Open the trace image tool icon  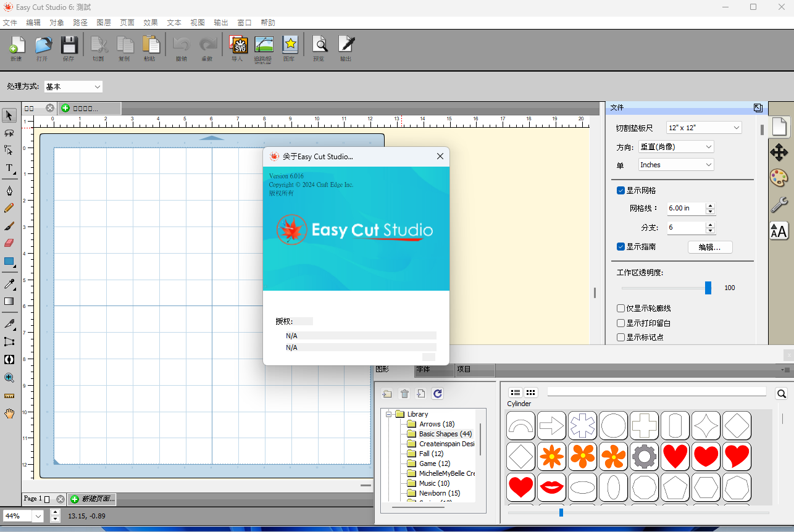(264, 48)
